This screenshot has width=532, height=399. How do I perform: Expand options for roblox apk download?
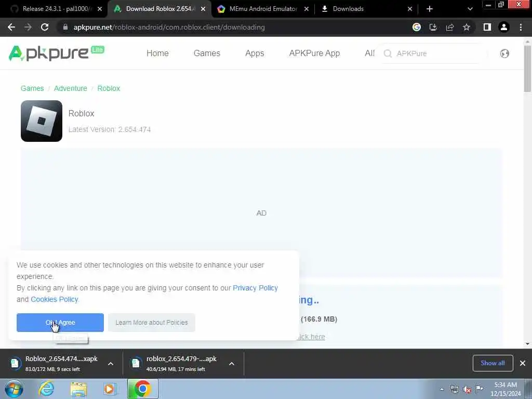pos(232,364)
